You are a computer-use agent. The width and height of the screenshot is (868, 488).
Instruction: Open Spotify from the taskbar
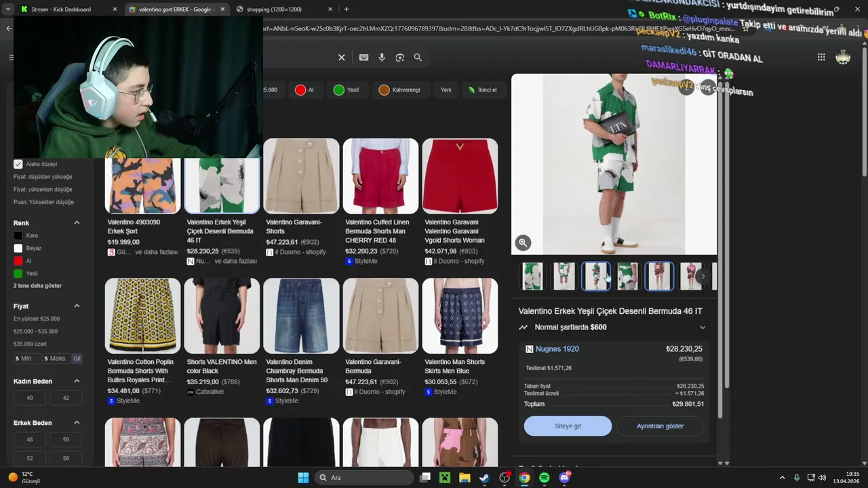(545, 477)
